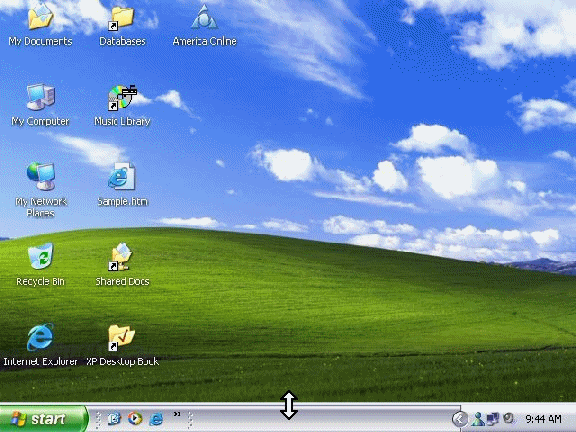Click the Messenger tray icon
This screenshot has height=432, width=576.
[x=478, y=419]
